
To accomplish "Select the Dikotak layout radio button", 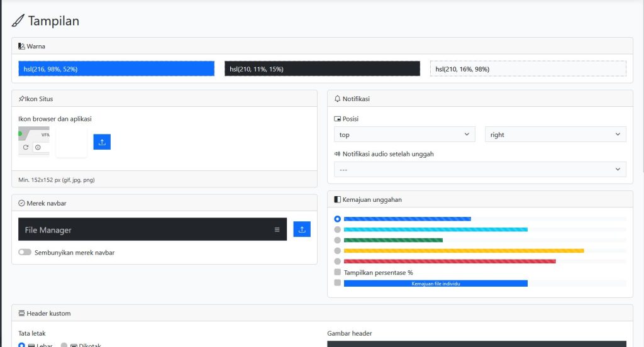I will [x=64, y=345].
